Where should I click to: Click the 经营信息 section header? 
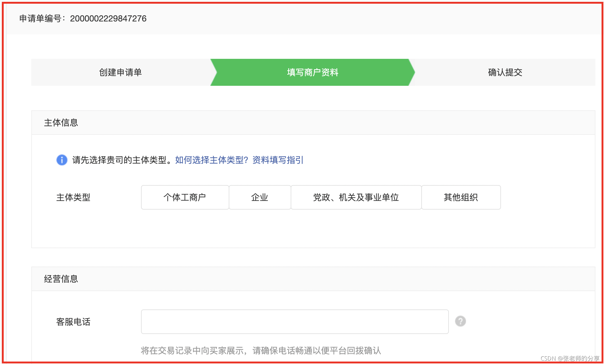pos(61,279)
